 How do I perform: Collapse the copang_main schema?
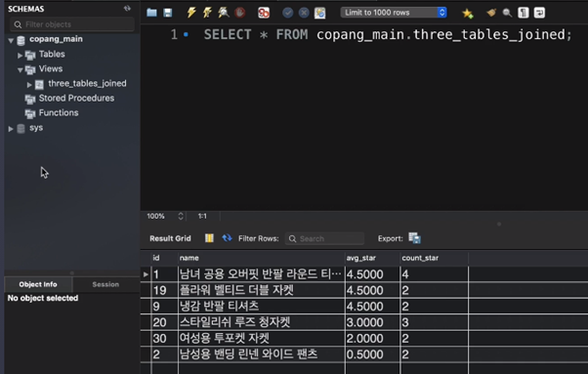click(x=11, y=40)
